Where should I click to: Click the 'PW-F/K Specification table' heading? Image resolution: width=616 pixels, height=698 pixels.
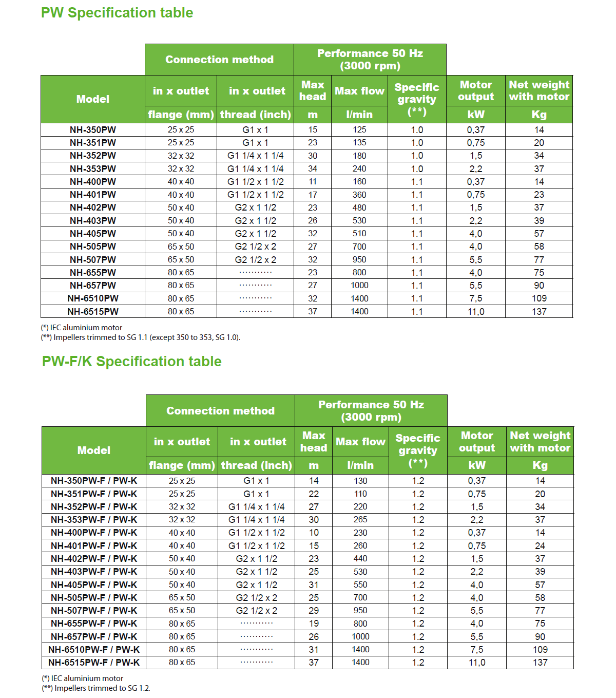pos(131,362)
